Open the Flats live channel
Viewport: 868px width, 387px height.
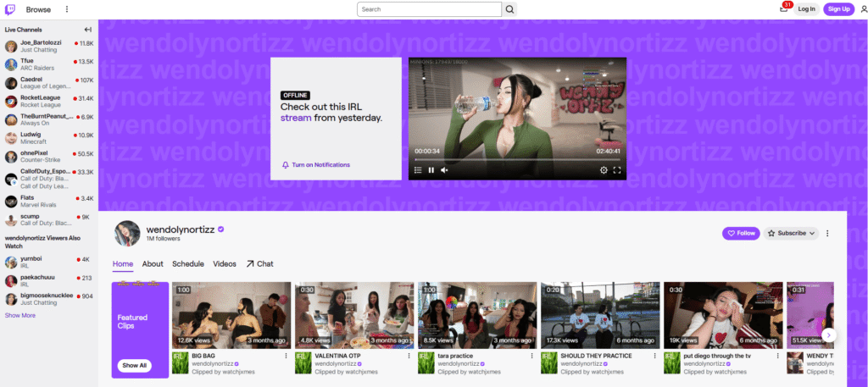(x=49, y=202)
